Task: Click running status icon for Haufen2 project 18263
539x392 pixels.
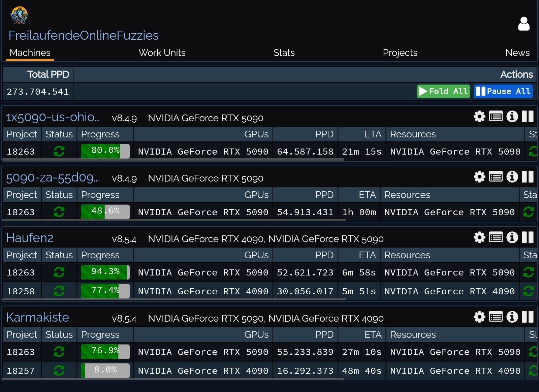Action: 59,272
